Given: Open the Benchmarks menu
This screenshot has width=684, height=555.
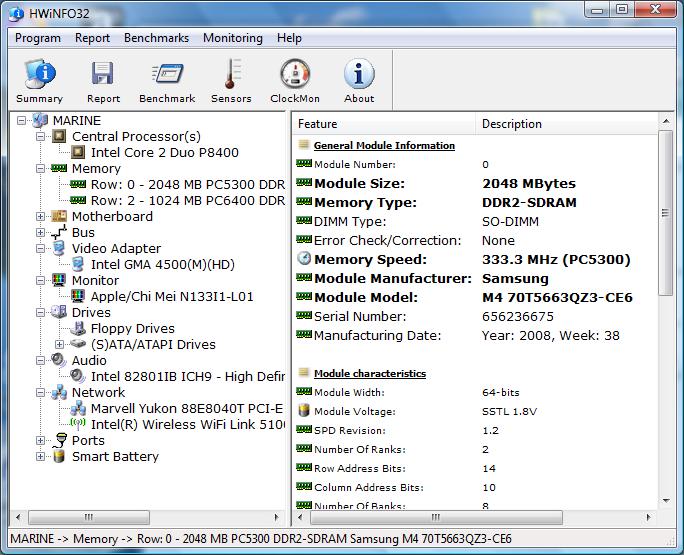Looking at the screenshot, I should 156,38.
